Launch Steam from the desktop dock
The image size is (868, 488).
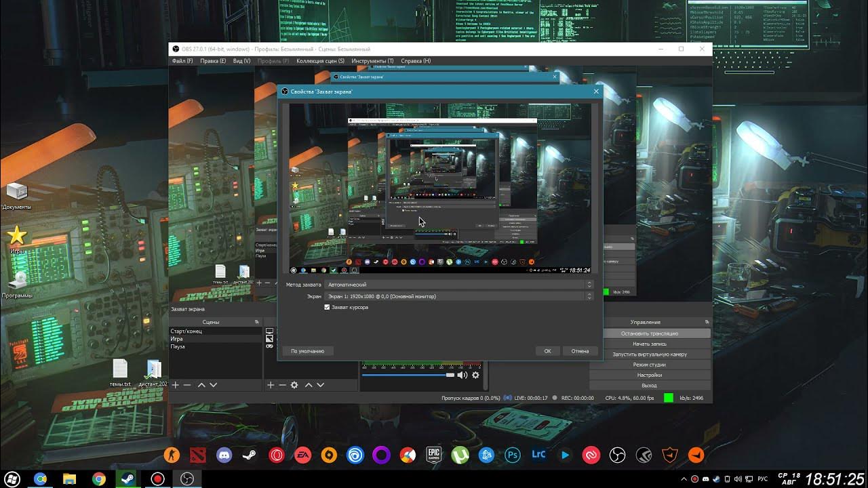250,455
